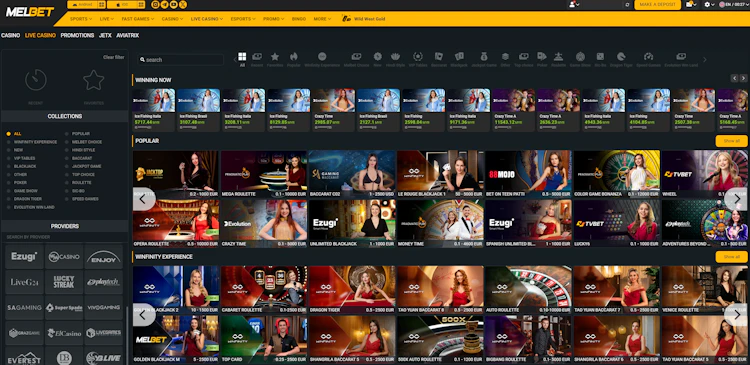The width and height of the screenshot is (750, 365).
Task: Open the Promo menu
Action: tap(274, 19)
